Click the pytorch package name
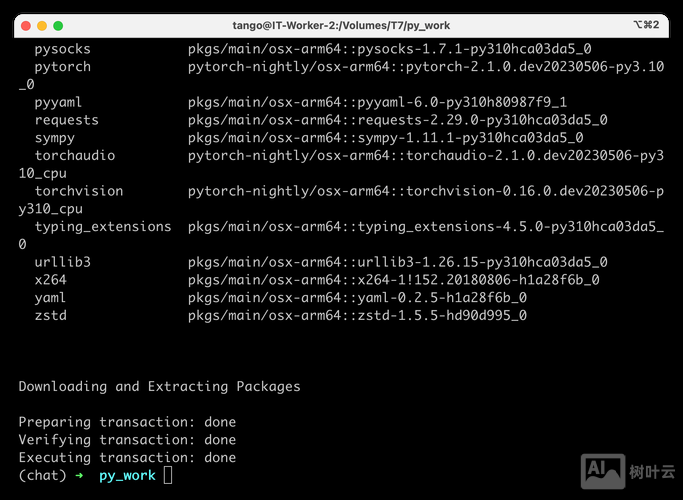The height and width of the screenshot is (500, 683). pyautogui.click(x=62, y=67)
